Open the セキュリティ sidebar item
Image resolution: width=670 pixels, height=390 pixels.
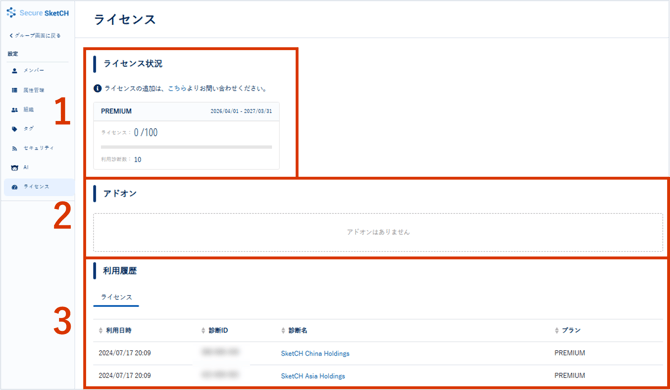[x=38, y=148]
